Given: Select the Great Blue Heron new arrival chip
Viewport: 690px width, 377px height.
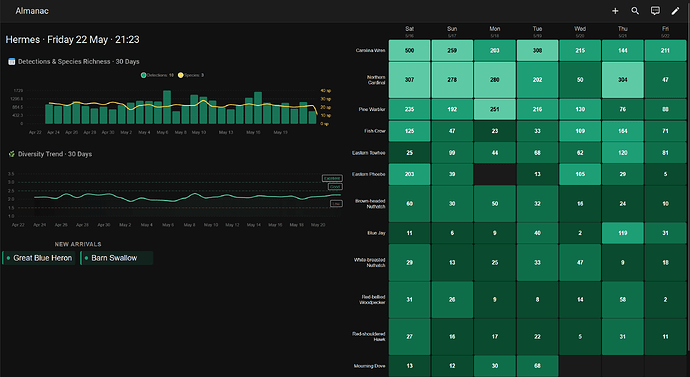Looking at the screenshot, I should coord(39,258).
